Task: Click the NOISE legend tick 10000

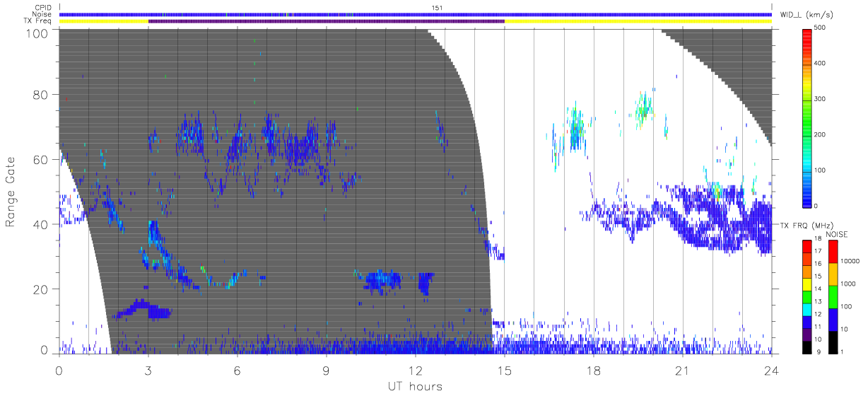Action: point(849,261)
